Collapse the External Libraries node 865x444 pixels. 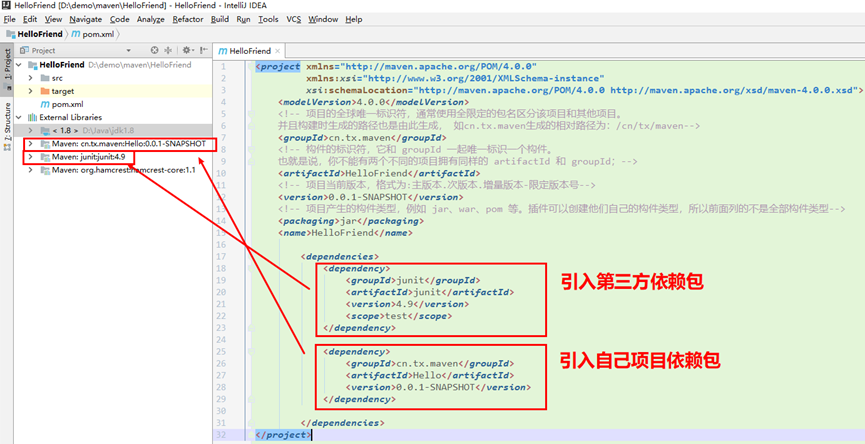[x=19, y=117]
